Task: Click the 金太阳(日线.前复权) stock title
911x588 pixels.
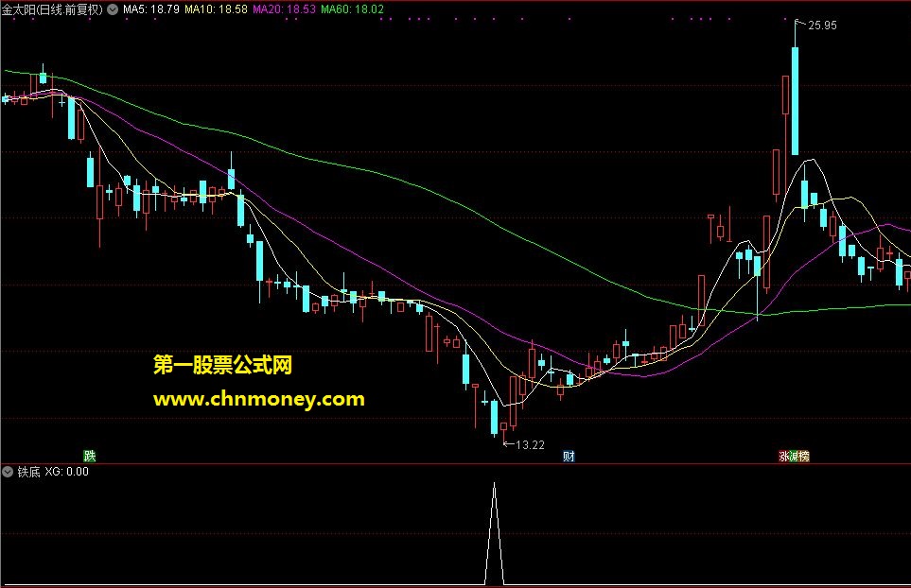Action: (x=52, y=9)
